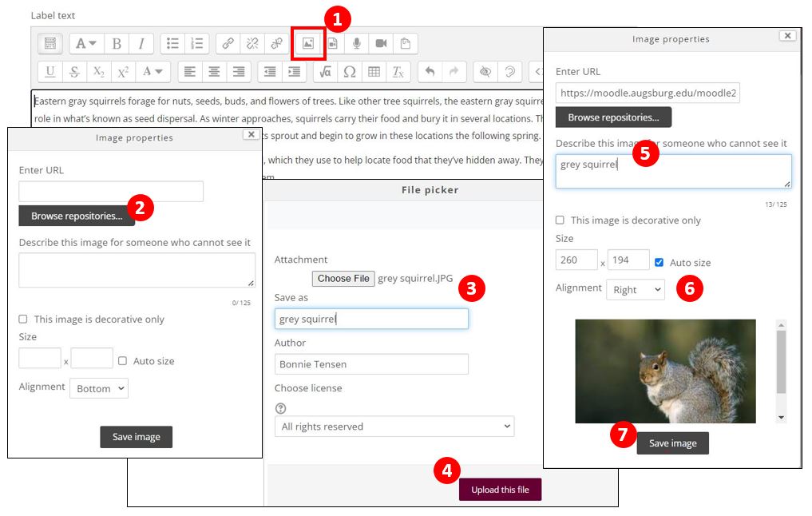
Task: Check decorative only above the 260 width field
Action: point(560,220)
